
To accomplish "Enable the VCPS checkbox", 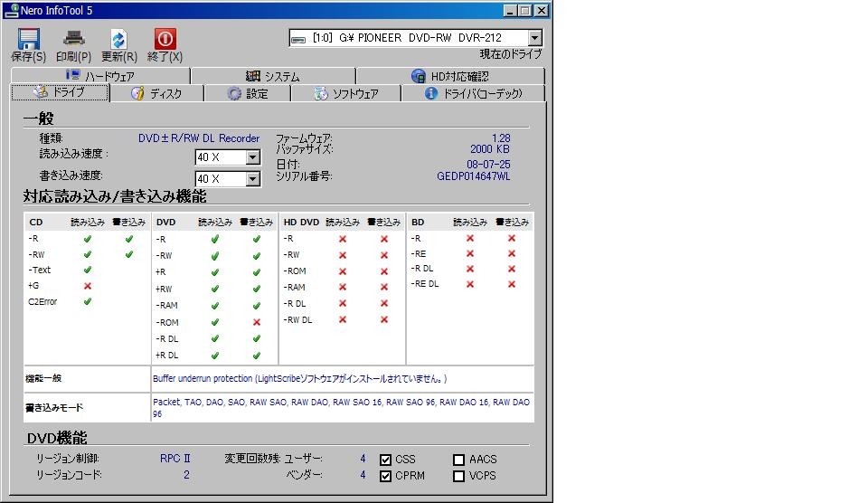I will point(459,476).
